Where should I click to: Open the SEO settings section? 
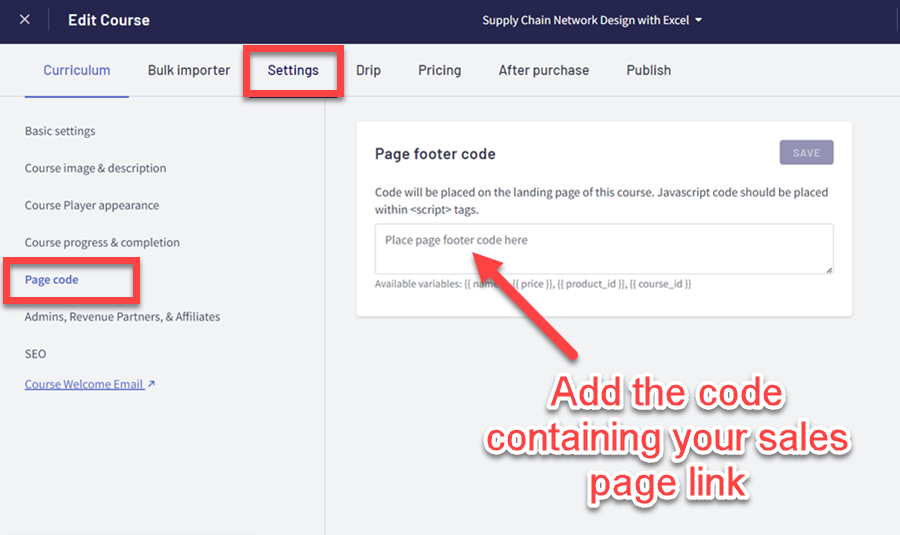[x=35, y=354]
